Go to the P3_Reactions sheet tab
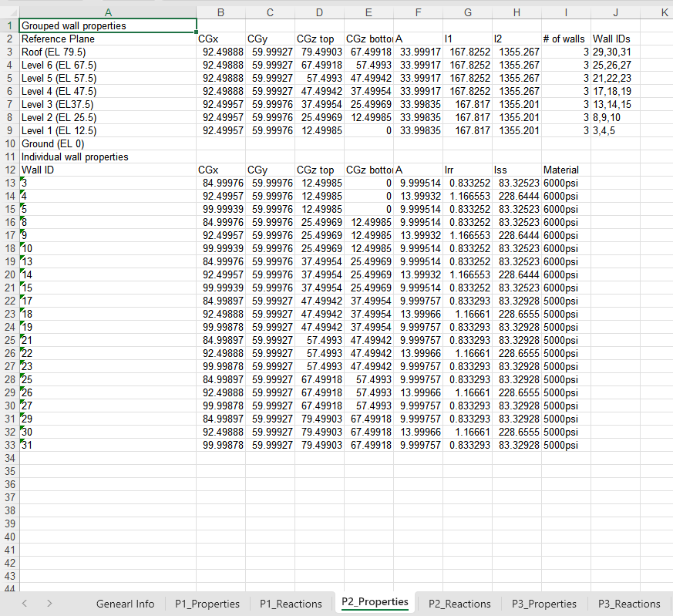The image size is (673, 616). 629,604
